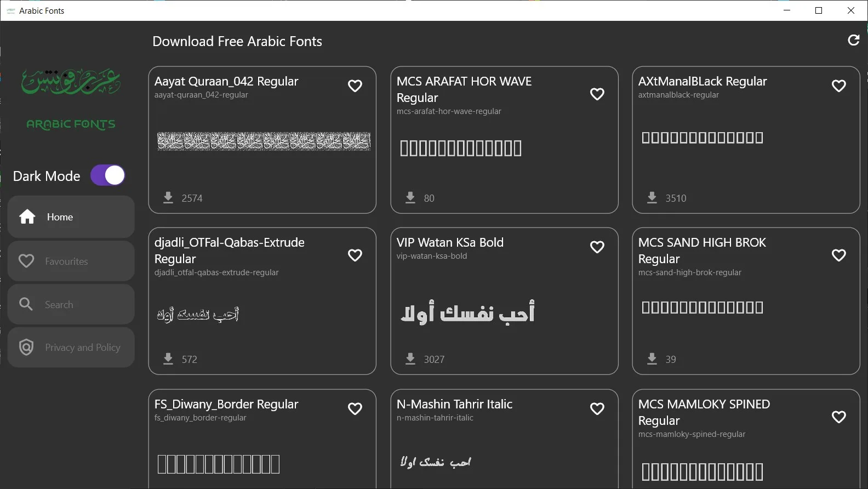Click the Aayat Quraan_042 font preview image
Viewport: 868px width, 489px height.
(264, 141)
